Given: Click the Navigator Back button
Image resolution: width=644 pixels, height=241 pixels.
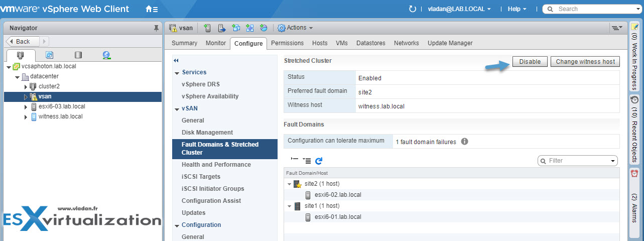Looking at the screenshot, I should click(23, 42).
